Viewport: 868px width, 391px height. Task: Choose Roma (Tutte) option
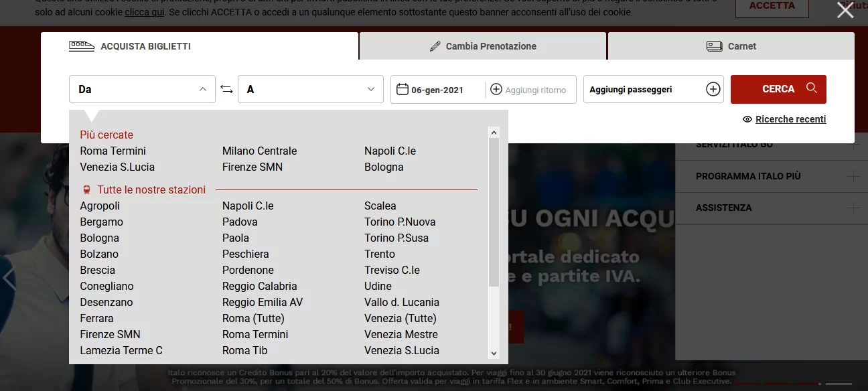pyautogui.click(x=253, y=318)
